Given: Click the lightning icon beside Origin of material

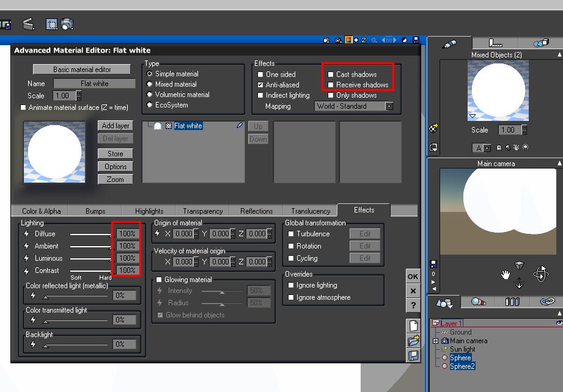Looking at the screenshot, I should pos(157,233).
